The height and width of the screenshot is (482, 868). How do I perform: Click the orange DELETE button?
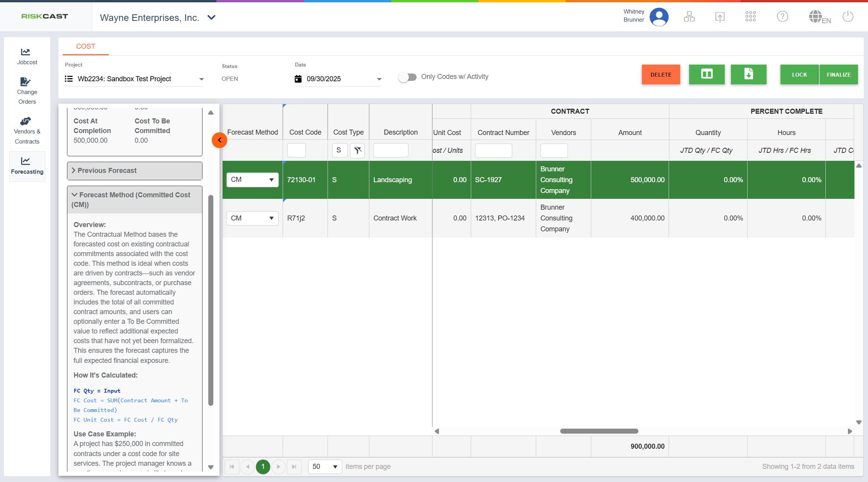tap(661, 75)
